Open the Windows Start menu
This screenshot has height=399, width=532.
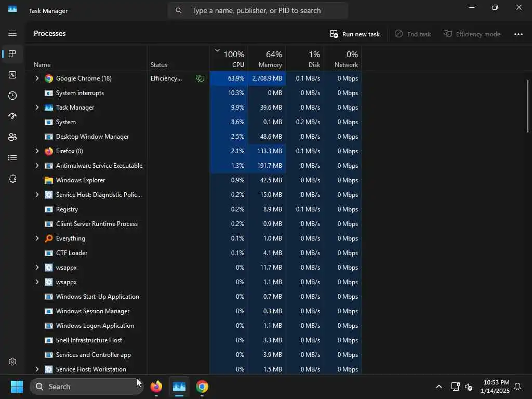(17, 387)
